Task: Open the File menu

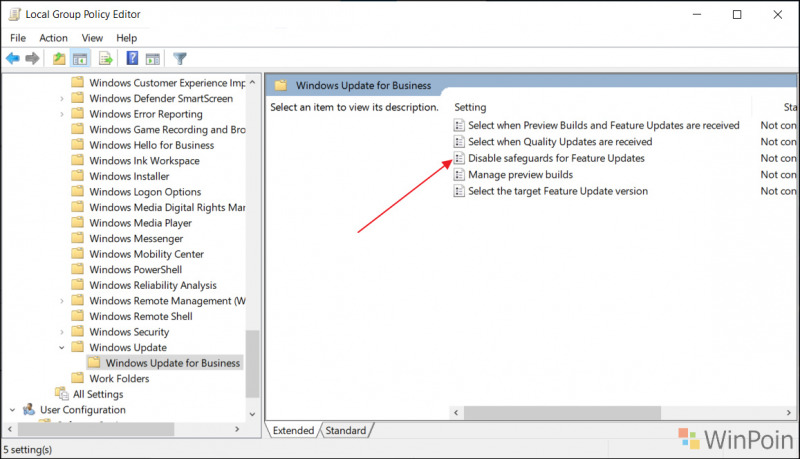Action: click(x=18, y=38)
